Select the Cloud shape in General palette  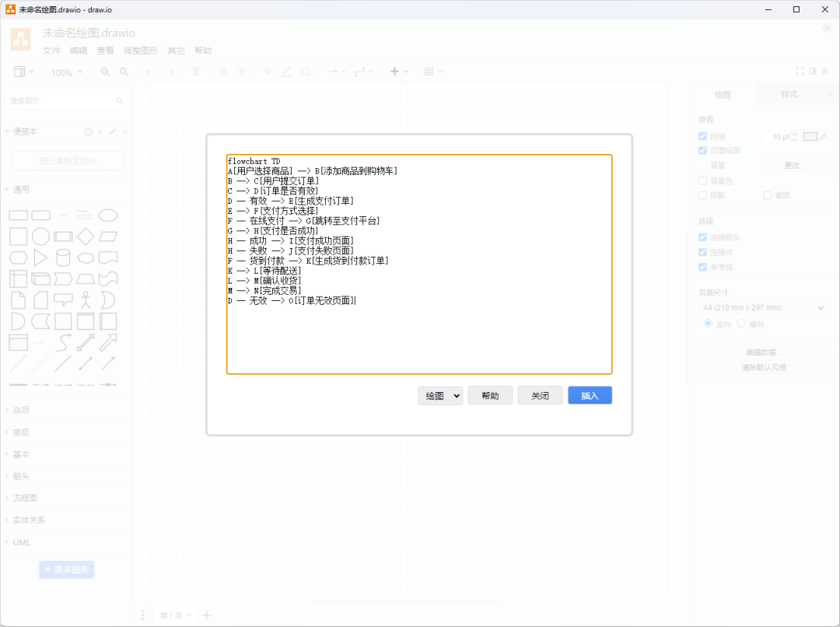tap(86, 257)
